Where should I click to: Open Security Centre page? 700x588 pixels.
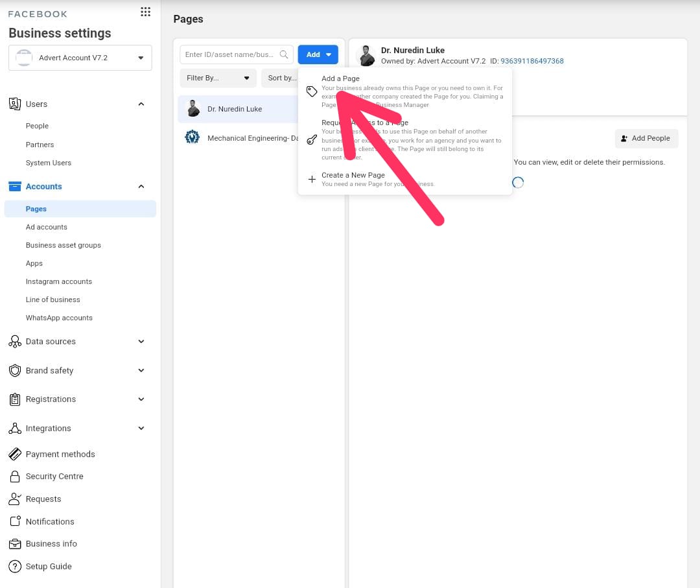click(54, 476)
